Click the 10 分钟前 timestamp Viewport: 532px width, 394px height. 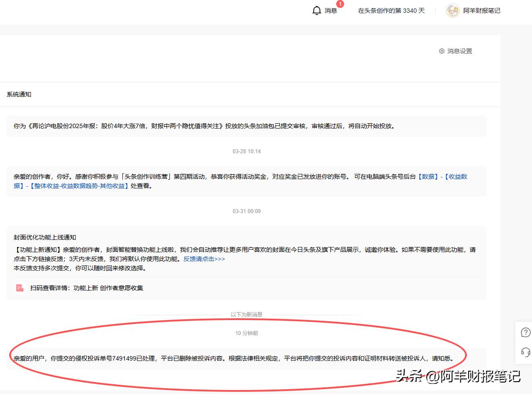246,333
